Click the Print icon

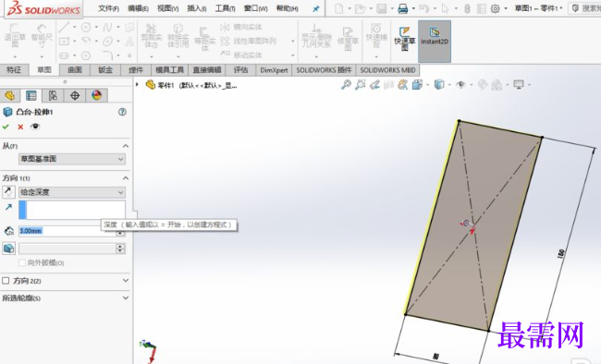pyautogui.click(x=402, y=8)
